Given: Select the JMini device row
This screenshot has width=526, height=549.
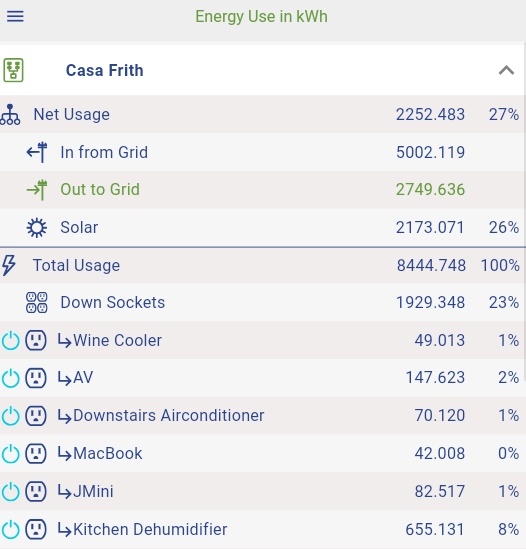Looking at the screenshot, I should [262, 491].
